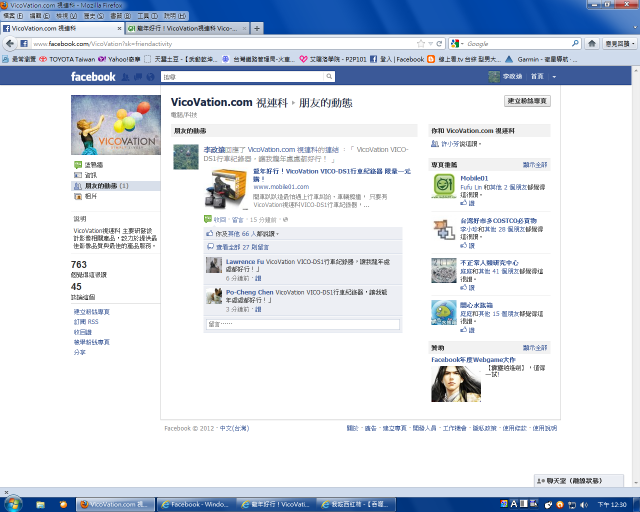Open the 登入 | Facebook bookmark

click(x=397, y=59)
